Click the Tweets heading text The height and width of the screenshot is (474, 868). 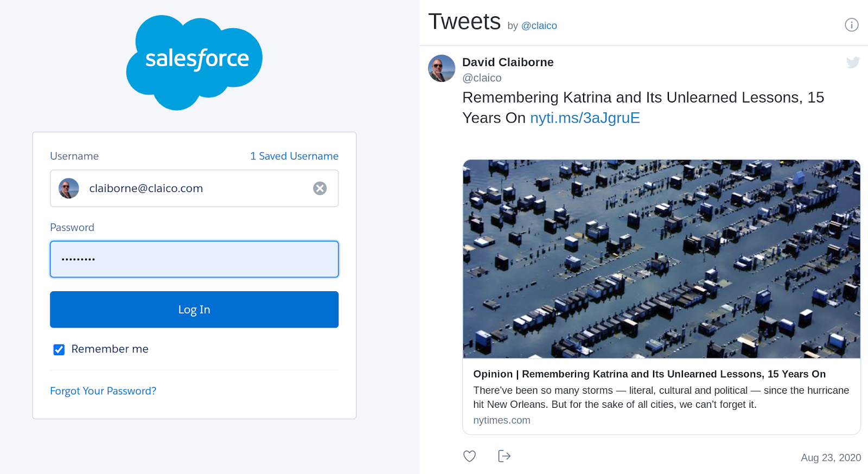click(x=464, y=22)
